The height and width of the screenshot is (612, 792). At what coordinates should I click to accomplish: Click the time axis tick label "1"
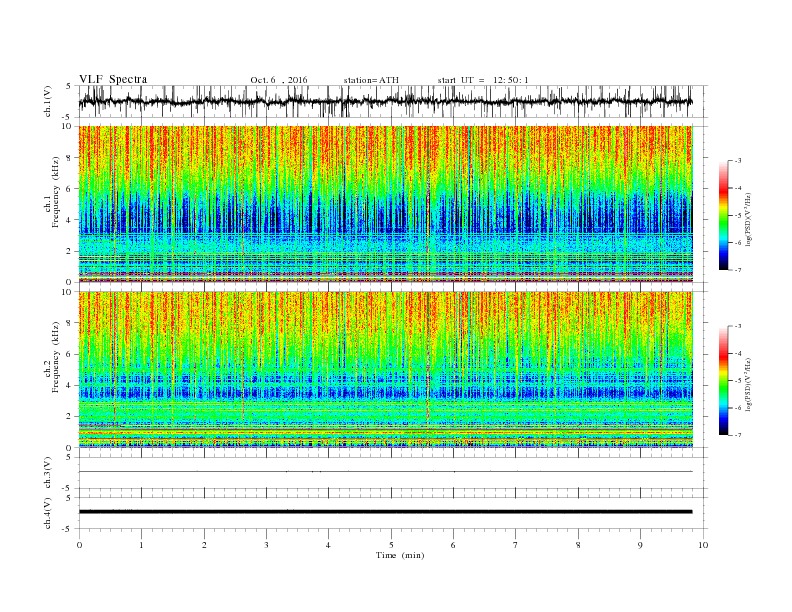[141, 545]
